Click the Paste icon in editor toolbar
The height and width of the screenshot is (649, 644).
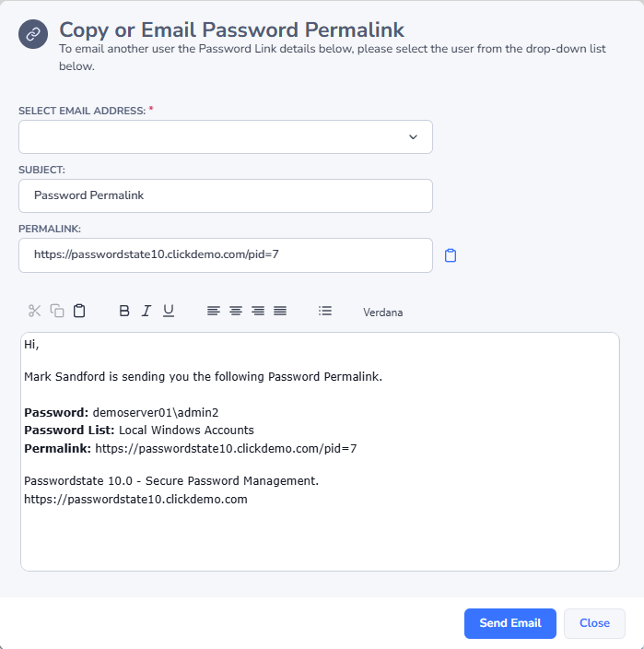tap(79, 312)
